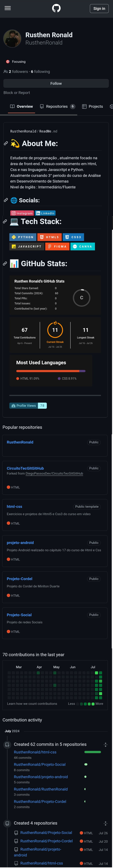Collapse the 'Created 4 repositories' activity section
The image size is (113, 868).
tap(105, 823)
